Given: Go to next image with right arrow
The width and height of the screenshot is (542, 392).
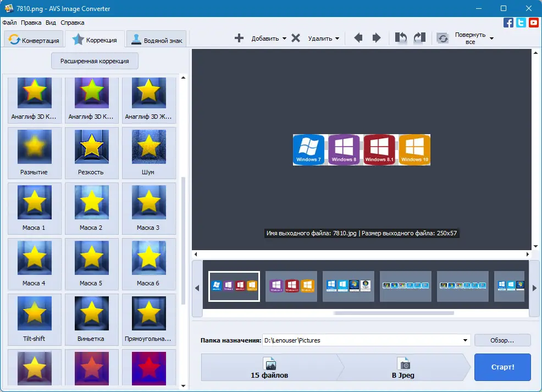Looking at the screenshot, I should [x=377, y=38].
